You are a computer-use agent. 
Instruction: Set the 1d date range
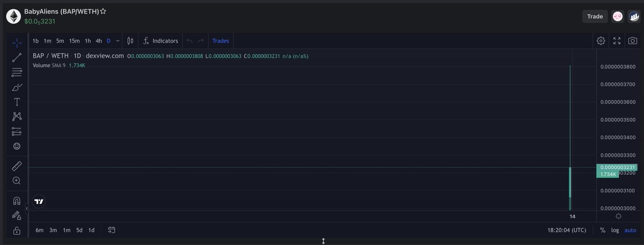click(x=91, y=230)
